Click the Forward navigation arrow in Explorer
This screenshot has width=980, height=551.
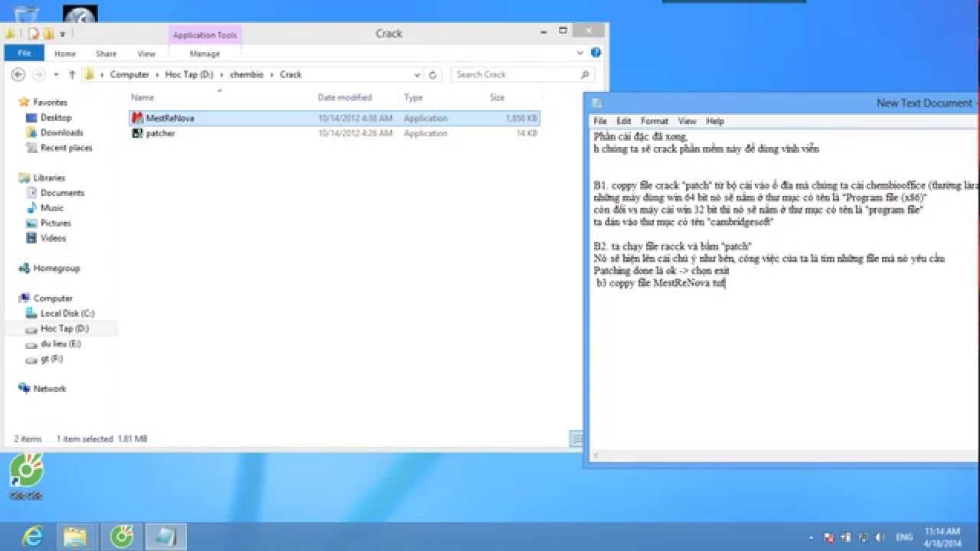pyautogui.click(x=39, y=74)
